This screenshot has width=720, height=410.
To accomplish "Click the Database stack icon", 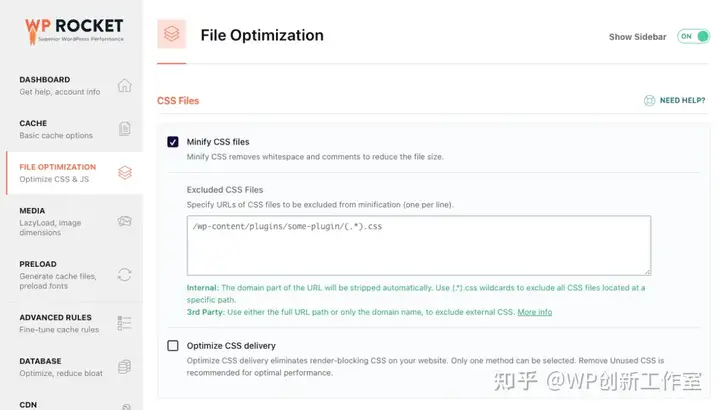I will coord(124,366).
